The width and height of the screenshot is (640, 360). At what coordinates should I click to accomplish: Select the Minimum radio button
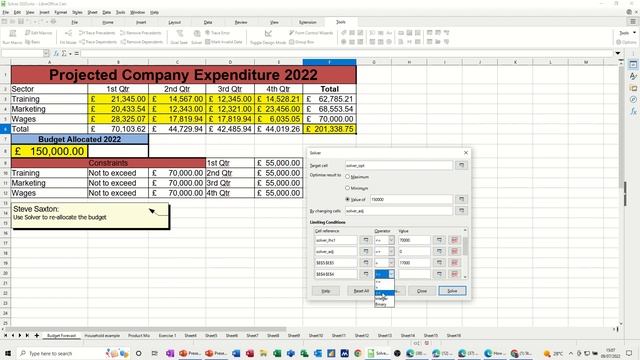click(348, 188)
